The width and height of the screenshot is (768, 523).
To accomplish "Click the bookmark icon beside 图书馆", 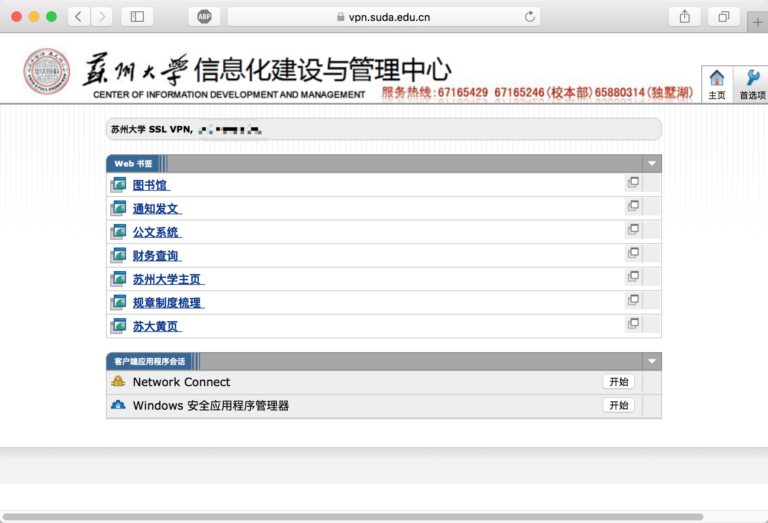I will (118, 185).
